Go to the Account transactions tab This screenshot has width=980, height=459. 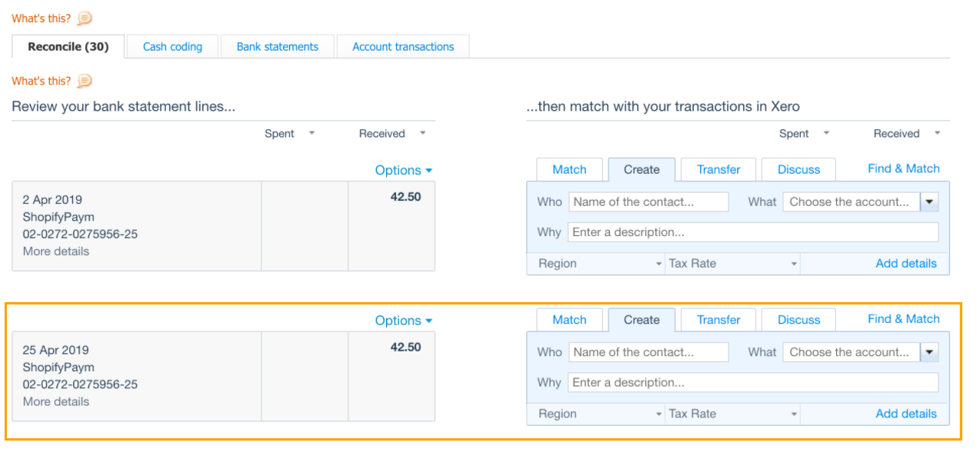403,47
